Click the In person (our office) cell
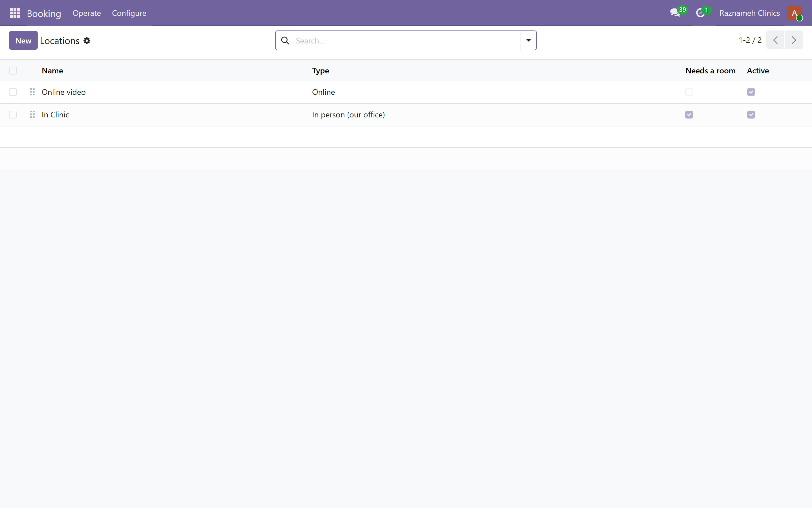The image size is (812, 508). click(348, 115)
